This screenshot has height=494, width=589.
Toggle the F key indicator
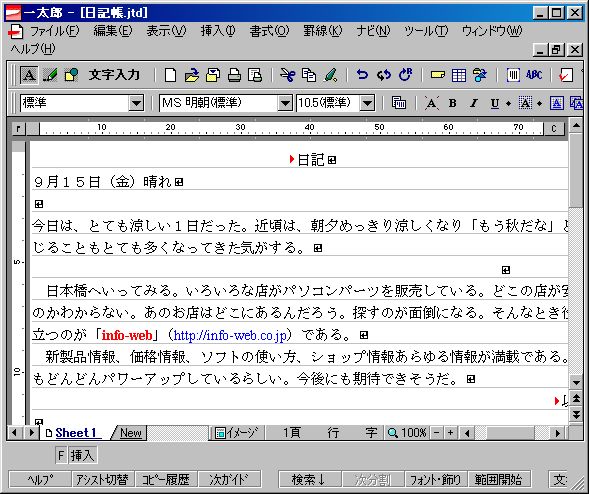pos(61,456)
